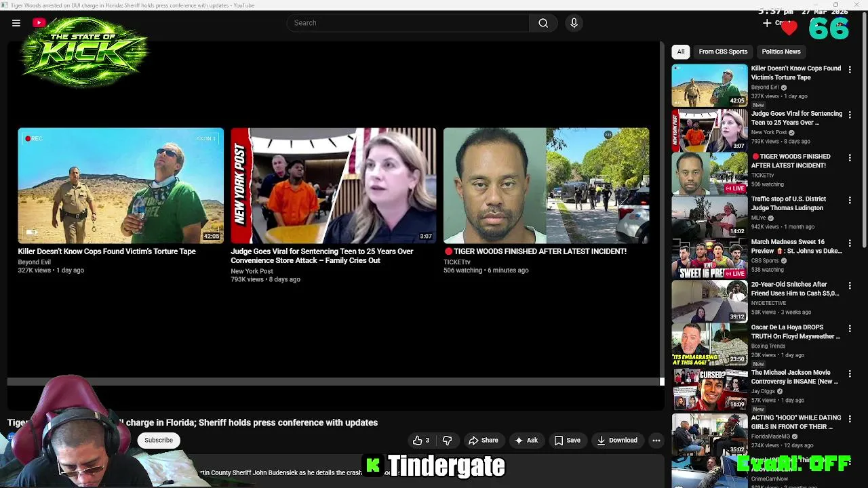Download the current video
This screenshot has height=488, width=868.
point(617,441)
